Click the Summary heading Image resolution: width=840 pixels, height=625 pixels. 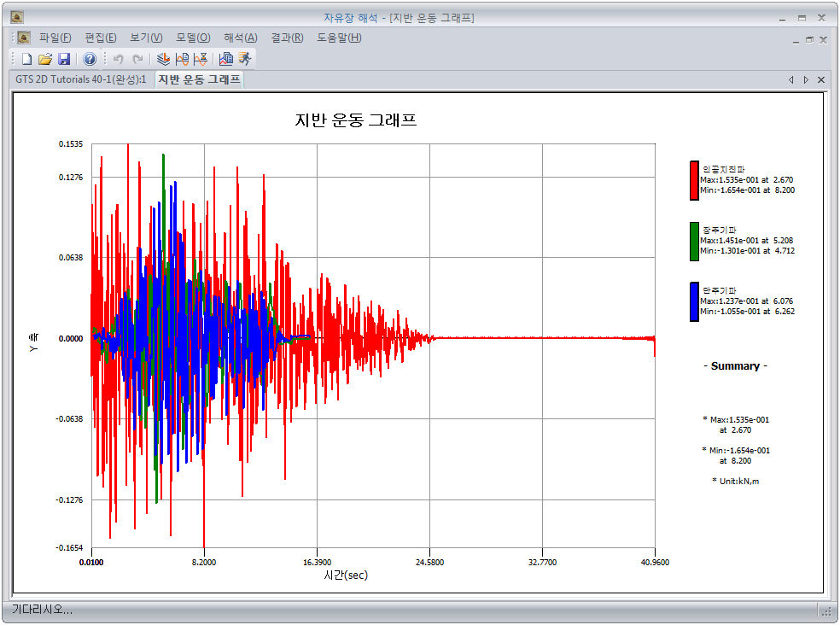click(736, 366)
